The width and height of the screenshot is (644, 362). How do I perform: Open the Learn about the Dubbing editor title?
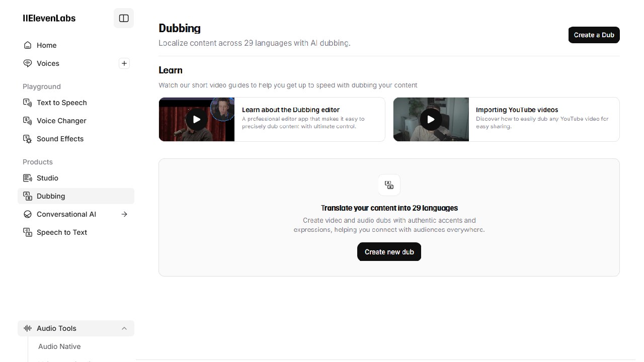point(291,110)
